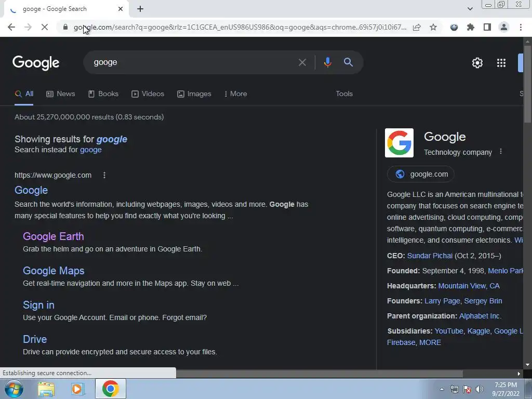Click the horizontal scrollbar thumb
Screen dimensions: 532x399
click(x=319, y=374)
